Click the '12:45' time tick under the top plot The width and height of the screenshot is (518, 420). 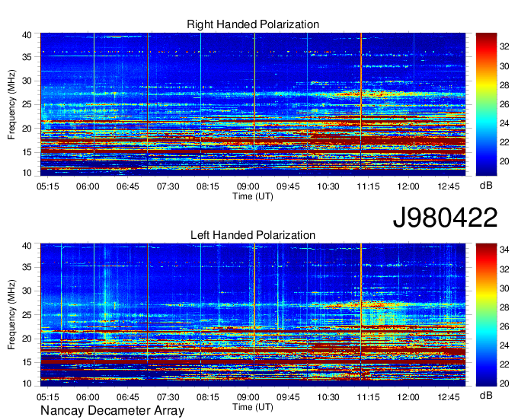click(x=448, y=186)
